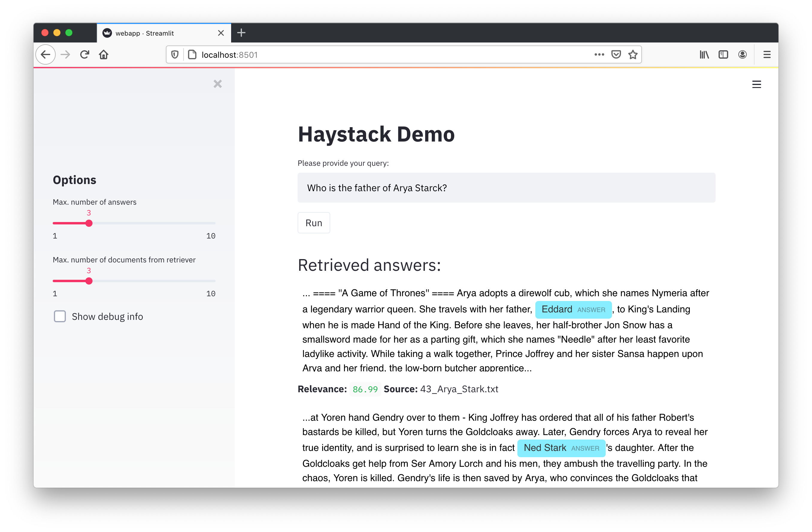The height and width of the screenshot is (532, 812).
Task: Open Firefox application menu
Action: pos(766,54)
